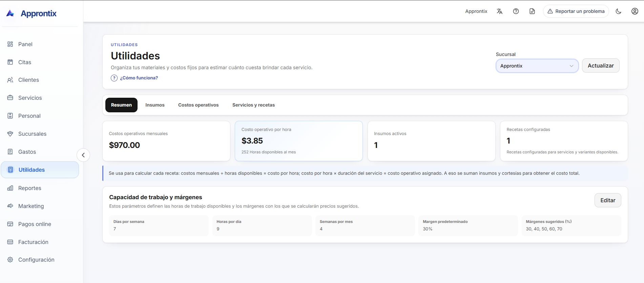This screenshot has height=283, width=644.
Task: Click the Approntix text in the top bar
Action: point(476,11)
